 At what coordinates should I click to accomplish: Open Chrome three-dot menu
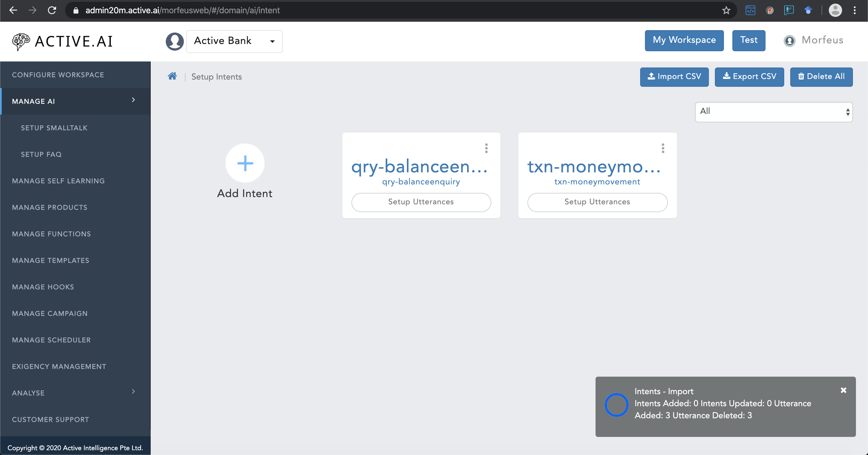pos(854,11)
